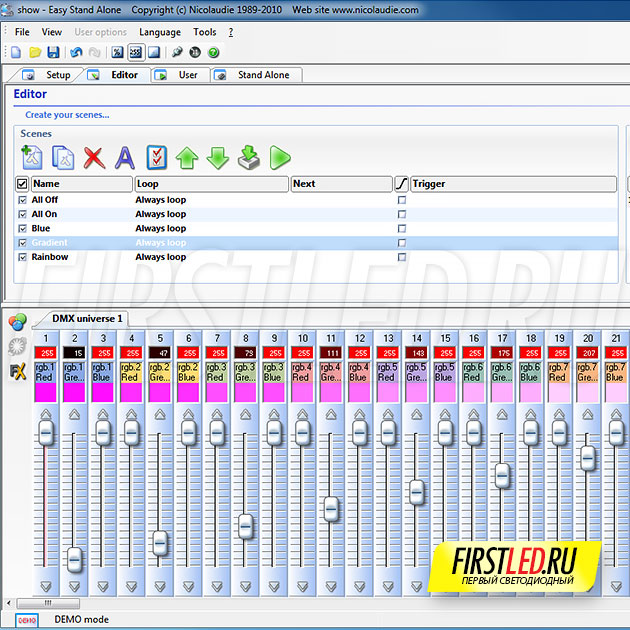This screenshot has width=630, height=630.
Task: Play the scene with green play icon
Action: [x=280, y=157]
